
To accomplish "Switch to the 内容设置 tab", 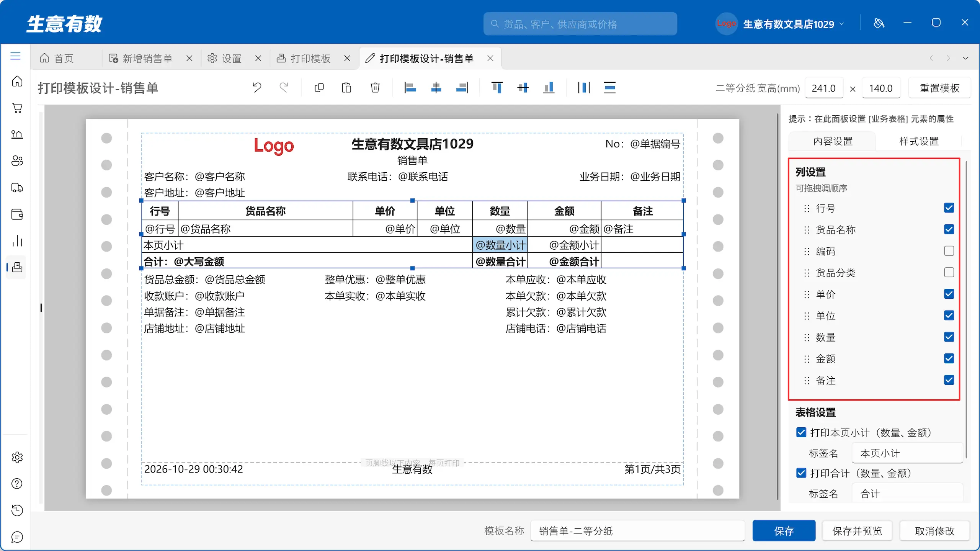I will click(x=833, y=141).
